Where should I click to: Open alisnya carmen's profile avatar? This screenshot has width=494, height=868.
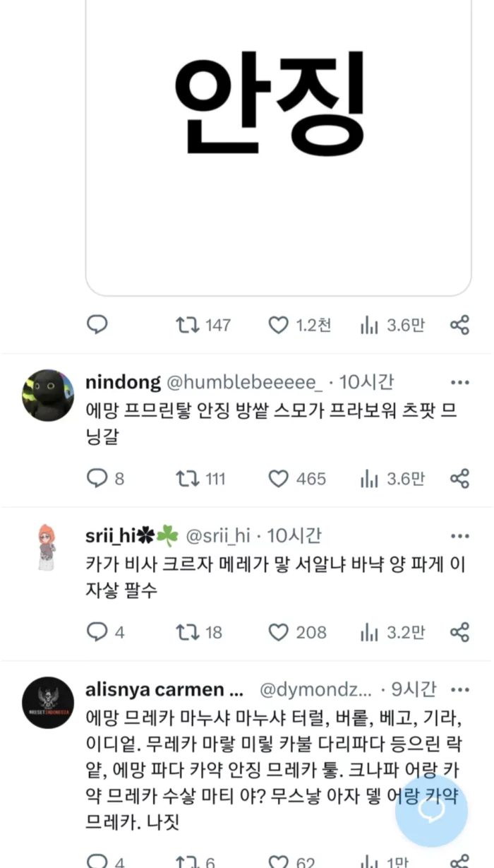pyautogui.click(x=48, y=703)
